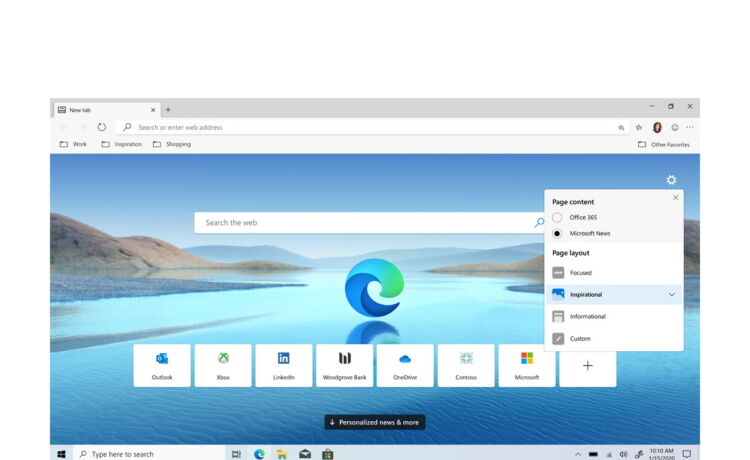Open Microsoft Store from the taskbar
The height and width of the screenshot is (460, 750).
click(x=328, y=454)
